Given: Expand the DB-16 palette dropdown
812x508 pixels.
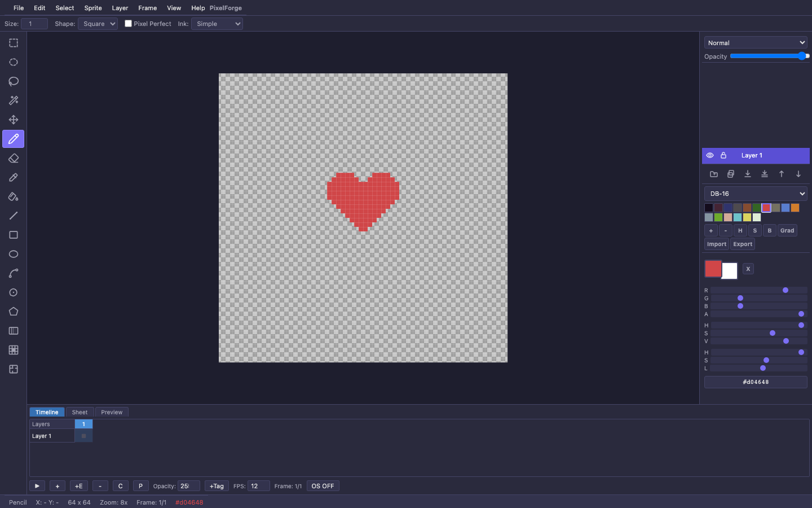Looking at the screenshot, I should [x=756, y=194].
